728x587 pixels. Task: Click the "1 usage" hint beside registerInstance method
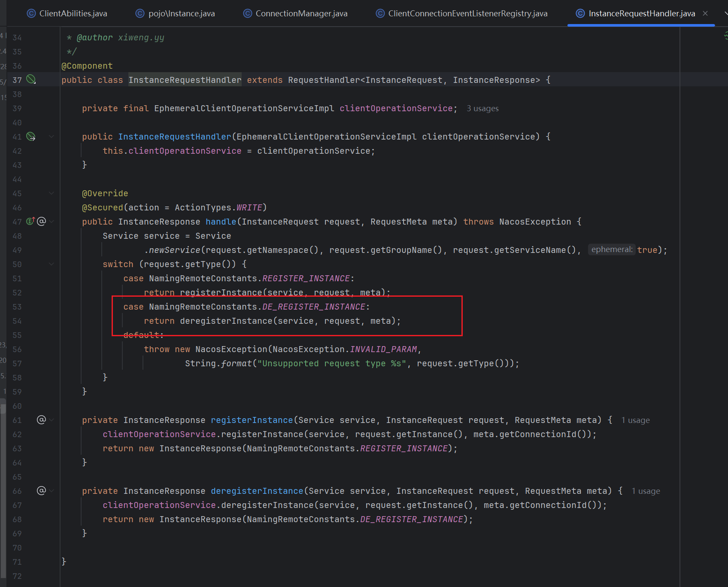point(635,420)
